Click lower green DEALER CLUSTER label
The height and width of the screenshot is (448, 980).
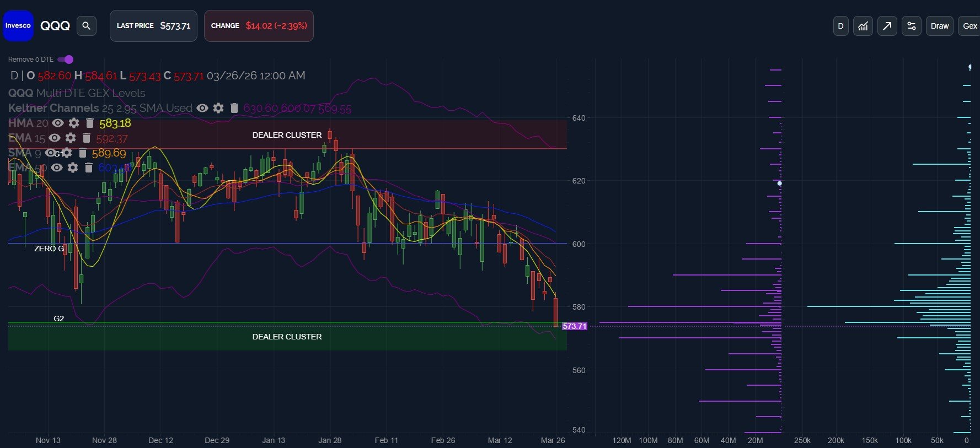click(x=287, y=337)
